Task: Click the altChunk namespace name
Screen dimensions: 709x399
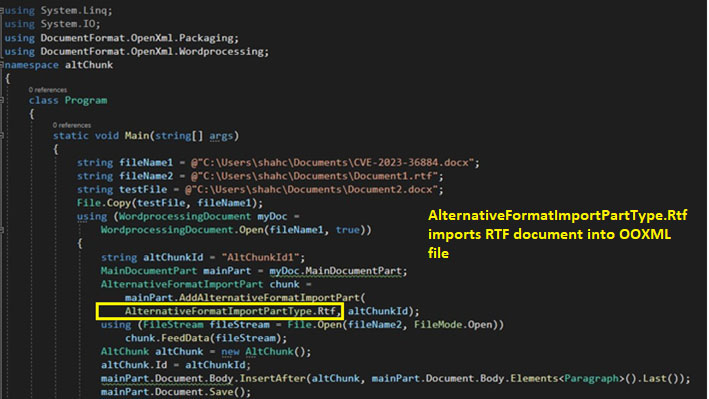Action: tap(89, 65)
